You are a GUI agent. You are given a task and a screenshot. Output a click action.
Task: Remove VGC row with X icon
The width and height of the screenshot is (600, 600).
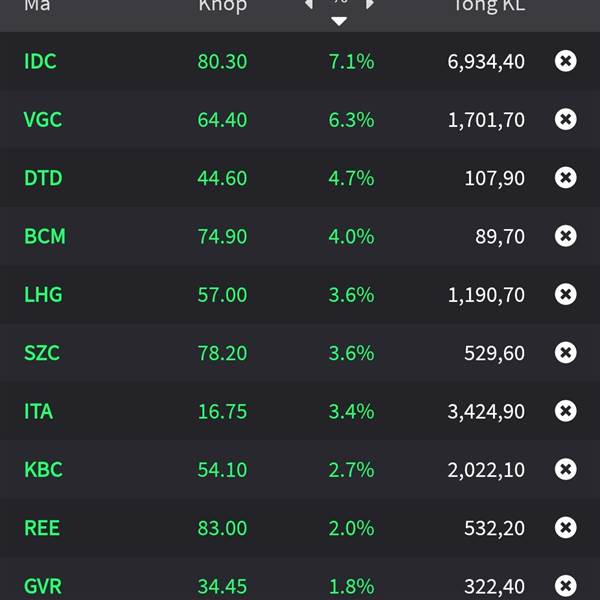(x=565, y=119)
